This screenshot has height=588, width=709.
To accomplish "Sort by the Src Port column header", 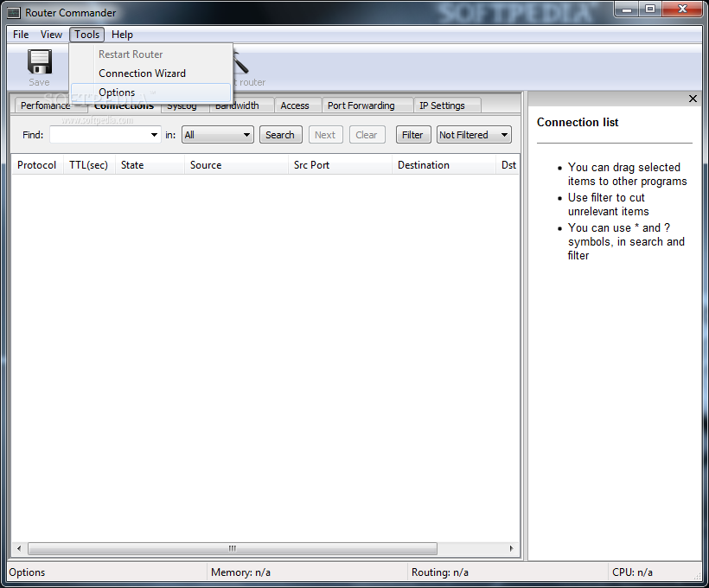I will (x=340, y=165).
